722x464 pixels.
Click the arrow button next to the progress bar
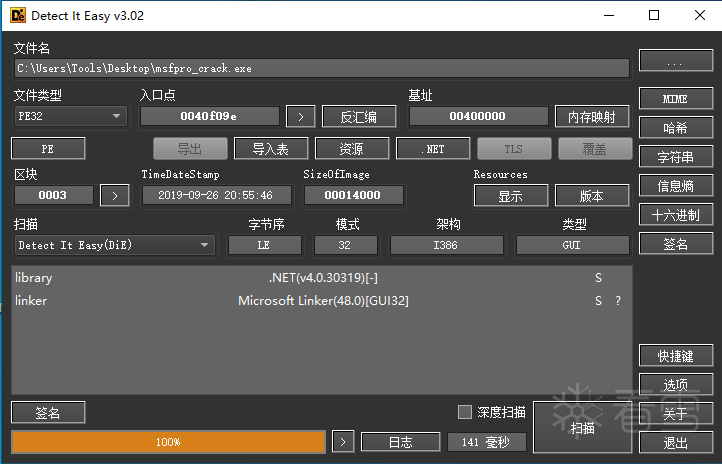(x=343, y=442)
